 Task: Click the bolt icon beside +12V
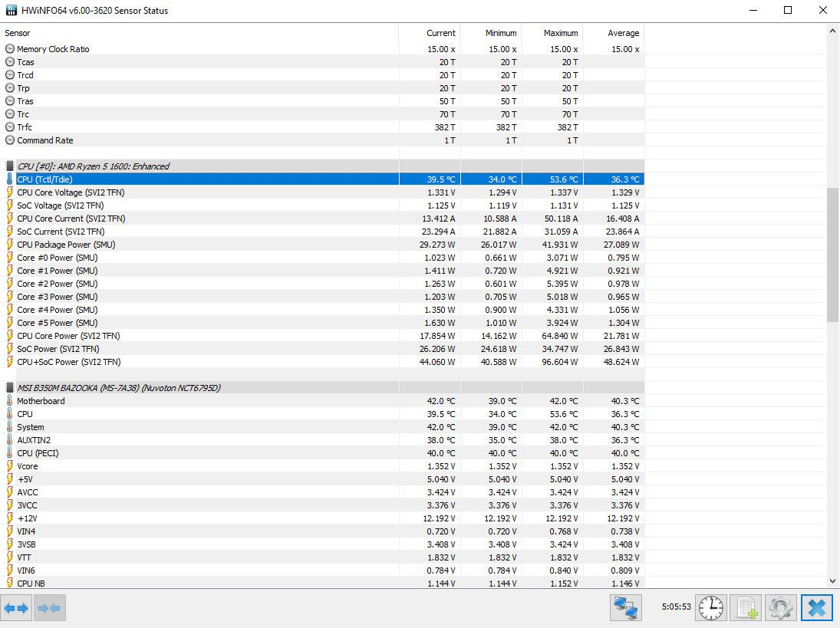(10, 518)
